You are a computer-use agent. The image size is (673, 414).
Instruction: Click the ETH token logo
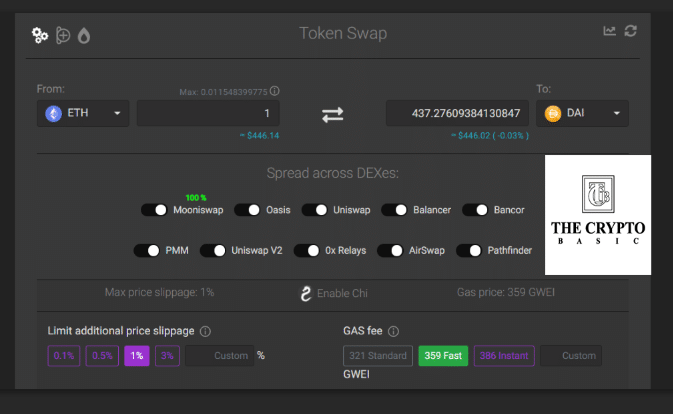tap(54, 114)
